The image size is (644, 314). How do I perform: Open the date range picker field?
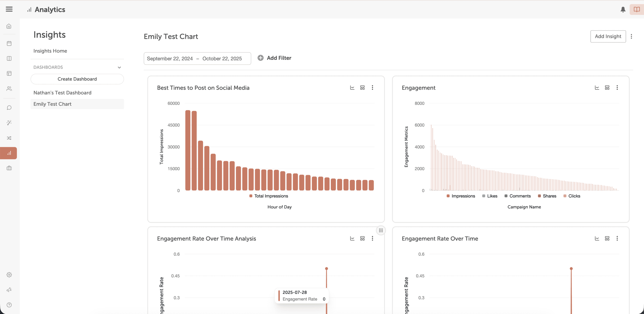pyautogui.click(x=197, y=59)
